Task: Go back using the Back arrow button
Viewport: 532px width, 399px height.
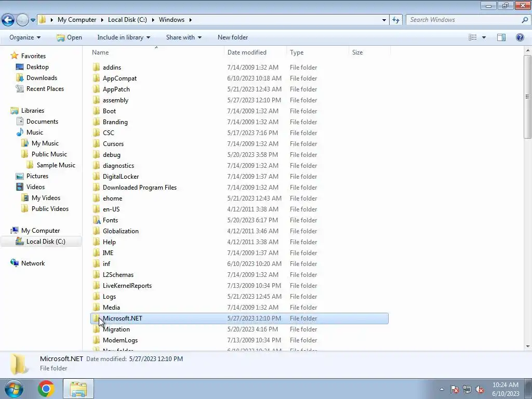Action: click(x=8, y=20)
